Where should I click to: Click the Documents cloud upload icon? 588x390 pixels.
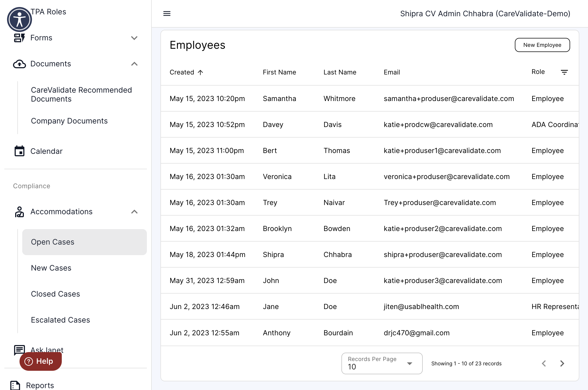19,64
